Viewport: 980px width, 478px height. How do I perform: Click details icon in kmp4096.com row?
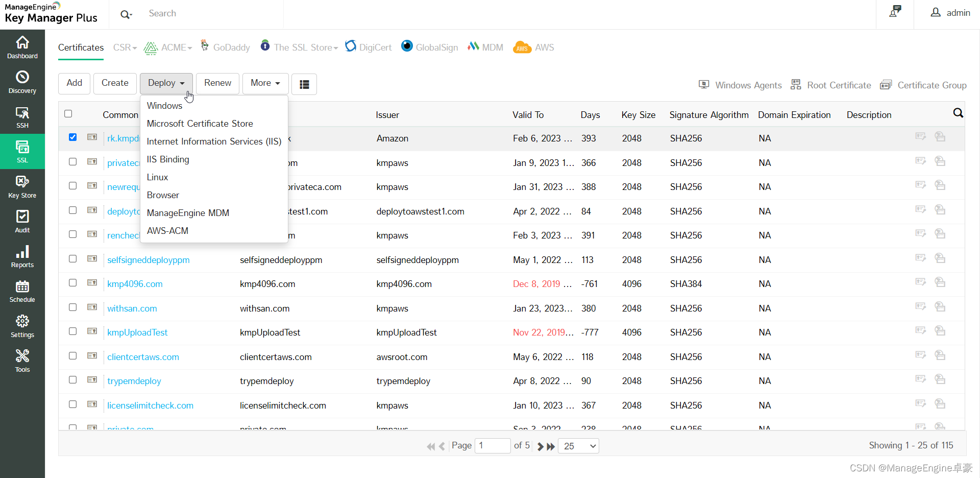click(920, 282)
